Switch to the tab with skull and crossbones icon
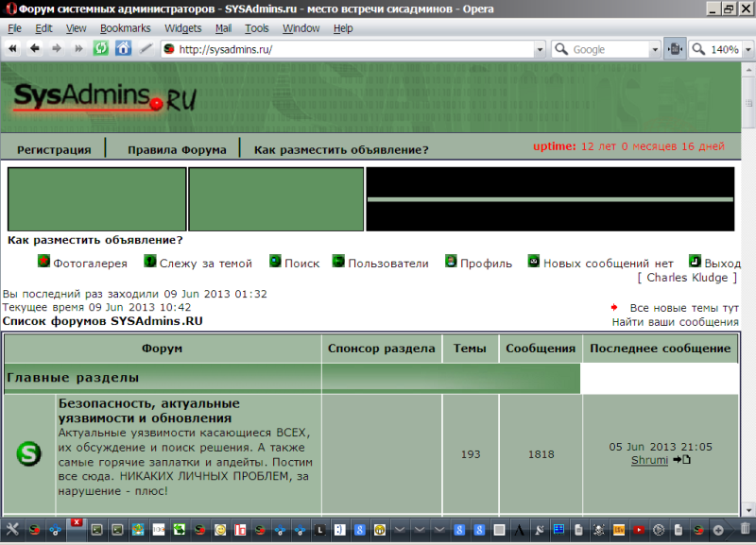This screenshot has width=756, height=545. (x=599, y=530)
